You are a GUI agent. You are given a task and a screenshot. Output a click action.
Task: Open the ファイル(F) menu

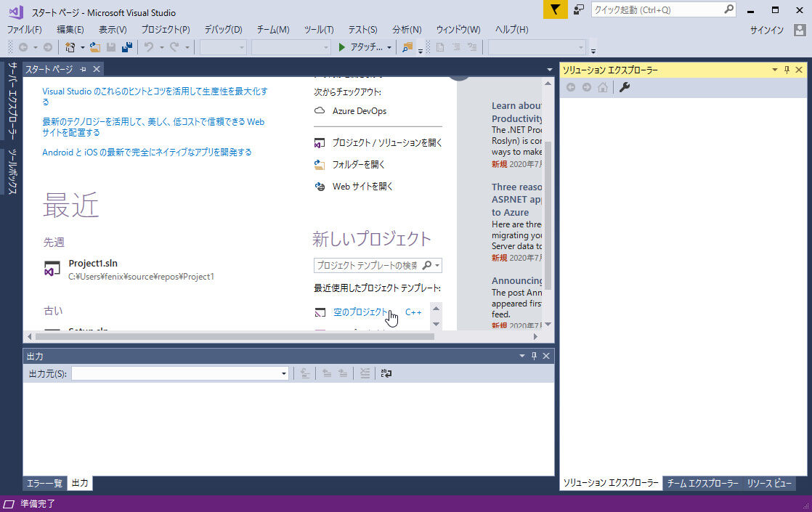coord(25,30)
